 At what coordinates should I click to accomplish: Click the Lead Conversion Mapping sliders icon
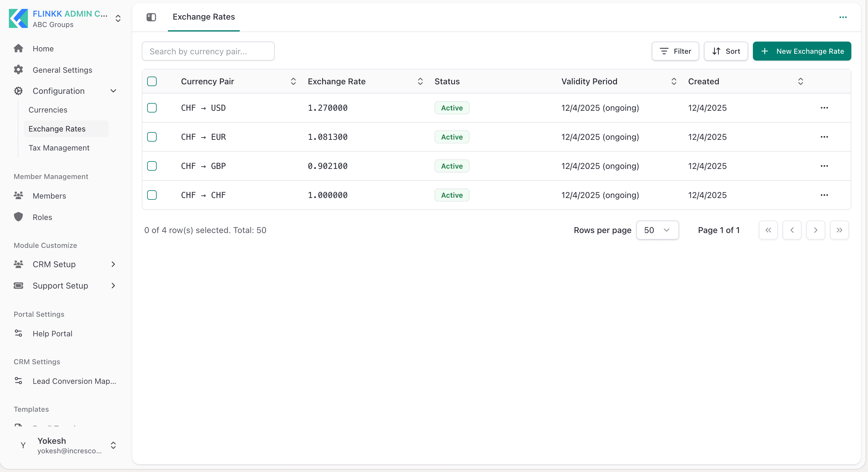click(18, 381)
